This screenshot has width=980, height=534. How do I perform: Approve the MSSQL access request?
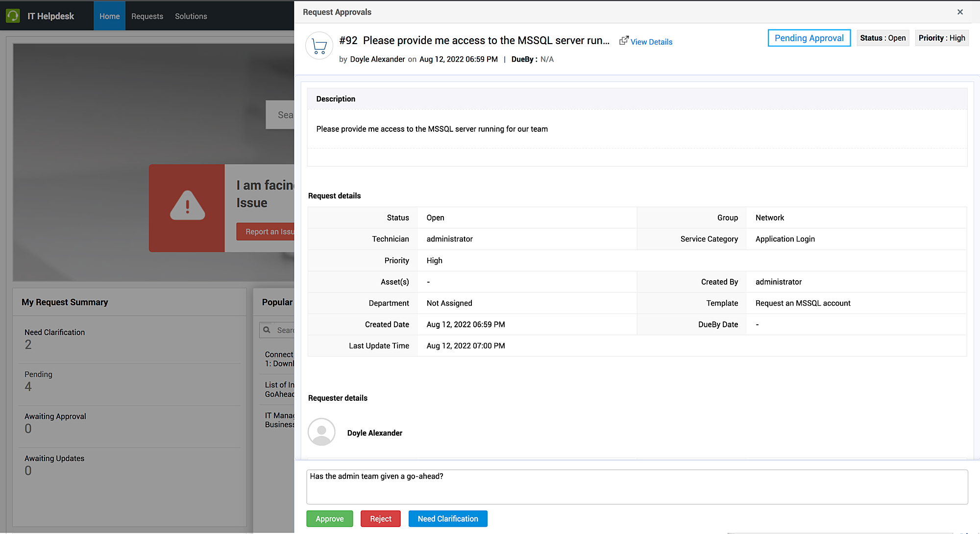(x=329, y=519)
